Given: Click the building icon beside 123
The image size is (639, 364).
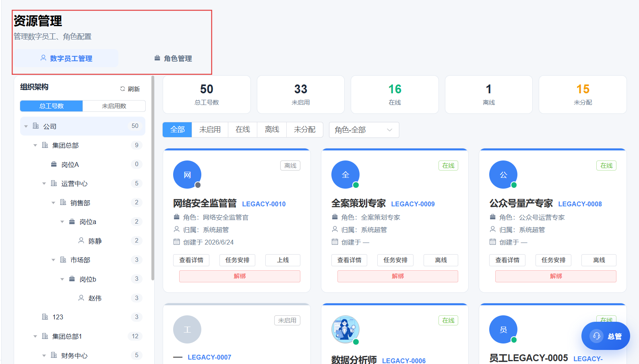Looking at the screenshot, I should [45, 317].
